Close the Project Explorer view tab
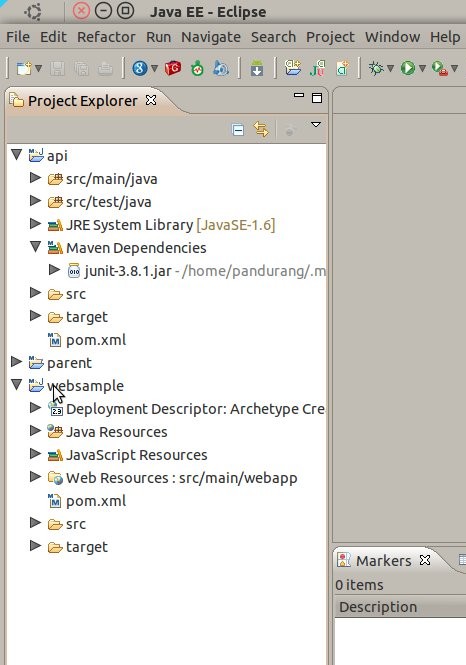This screenshot has height=665, width=466. [x=151, y=101]
